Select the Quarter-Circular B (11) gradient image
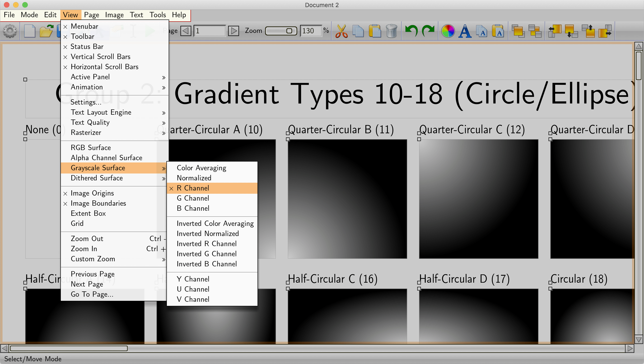Screen dimensions: 644x364 click(347, 199)
